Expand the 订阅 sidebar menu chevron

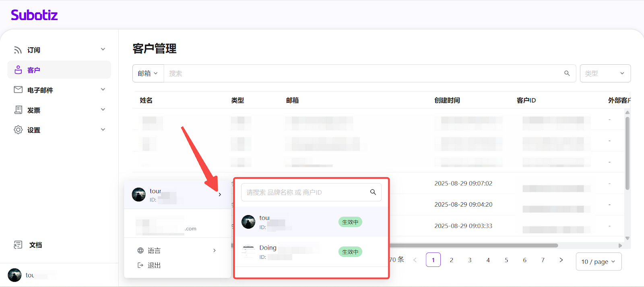[103, 49]
